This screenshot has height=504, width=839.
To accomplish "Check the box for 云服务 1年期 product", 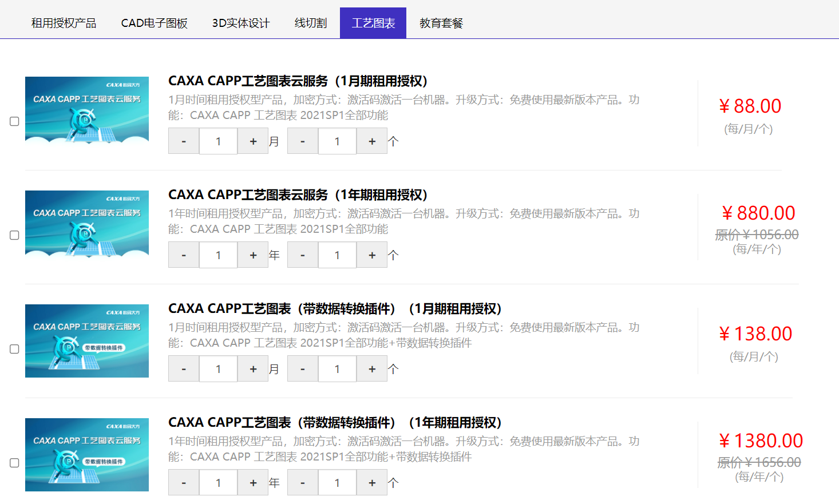I will (14, 235).
